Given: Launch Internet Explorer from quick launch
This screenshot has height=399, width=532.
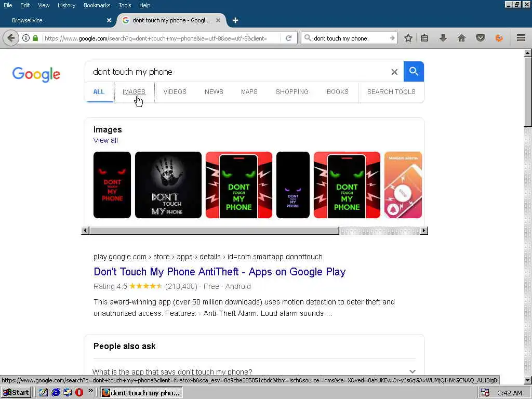Looking at the screenshot, I should (55, 393).
